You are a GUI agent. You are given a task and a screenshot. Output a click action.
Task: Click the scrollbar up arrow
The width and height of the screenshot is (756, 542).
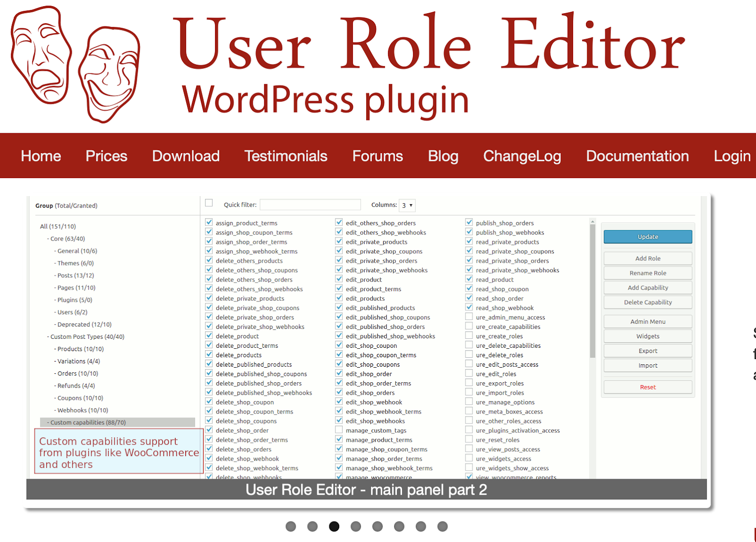[593, 221]
